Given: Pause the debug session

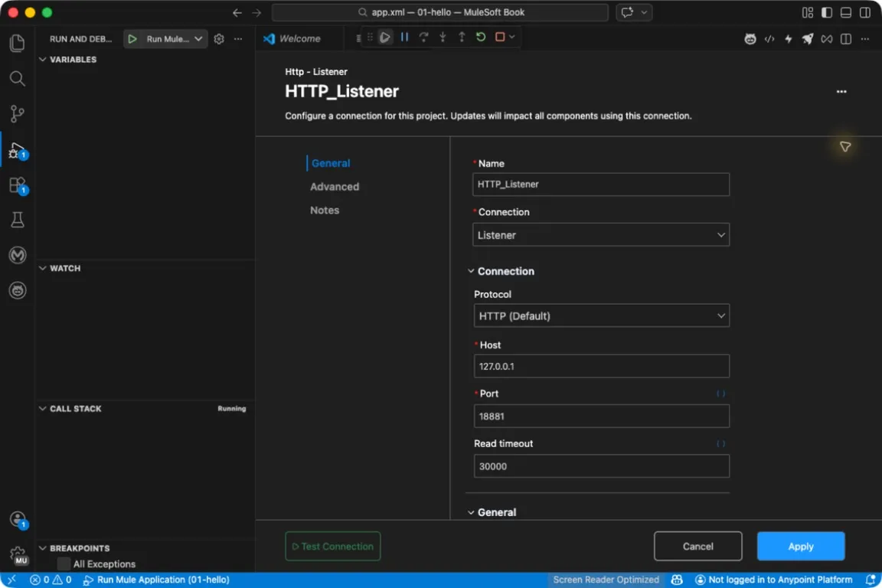Looking at the screenshot, I should pyautogui.click(x=404, y=38).
